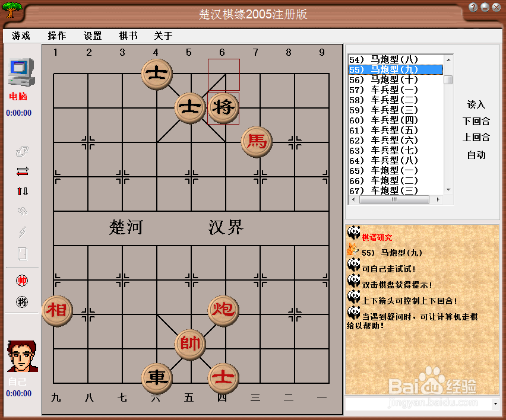Select list entry 54) 马炮型(八)
This screenshot has width=506, height=420.
pyautogui.click(x=396, y=60)
